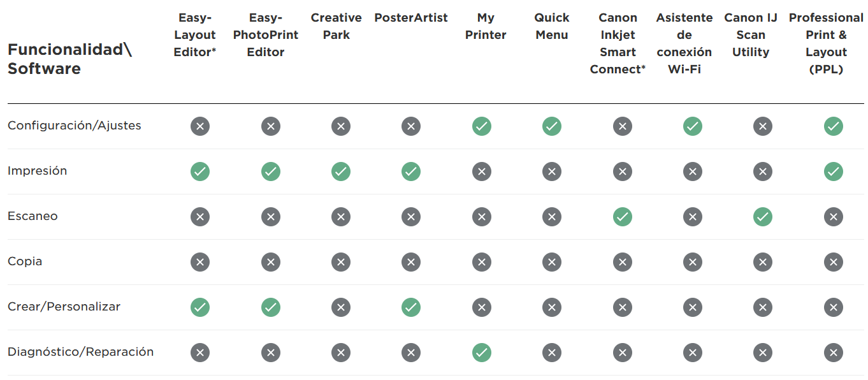Click the Canon IJ Scan Utility header
Viewport: 868px width, 380px height.
(x=751, y=35)
